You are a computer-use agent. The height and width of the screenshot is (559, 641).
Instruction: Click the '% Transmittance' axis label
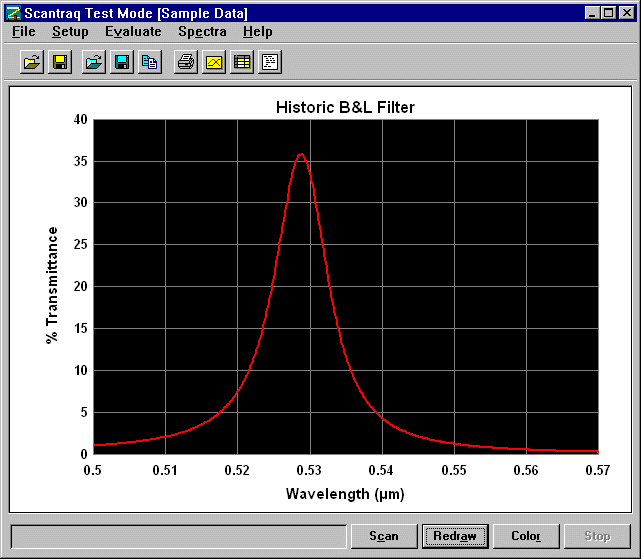pos(52,285)
